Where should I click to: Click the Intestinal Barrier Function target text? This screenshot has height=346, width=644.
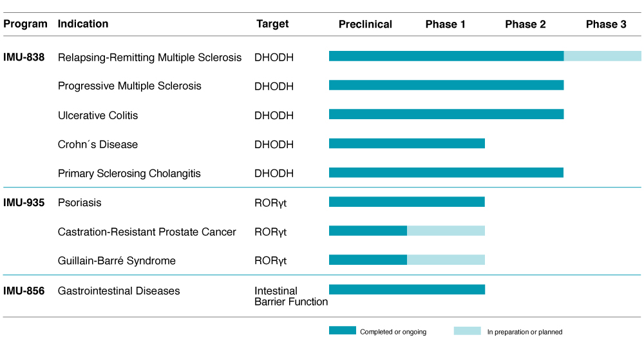[290, 296]
